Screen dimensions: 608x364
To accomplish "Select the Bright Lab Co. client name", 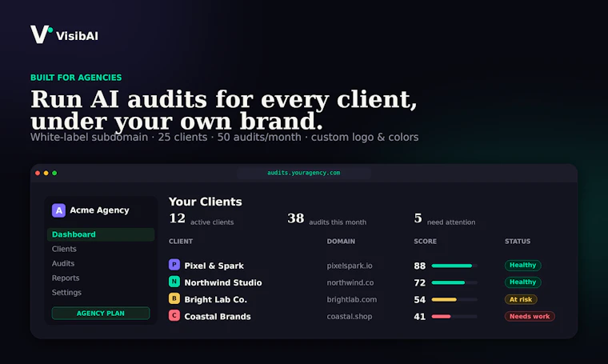I will [x=215, y=300].
